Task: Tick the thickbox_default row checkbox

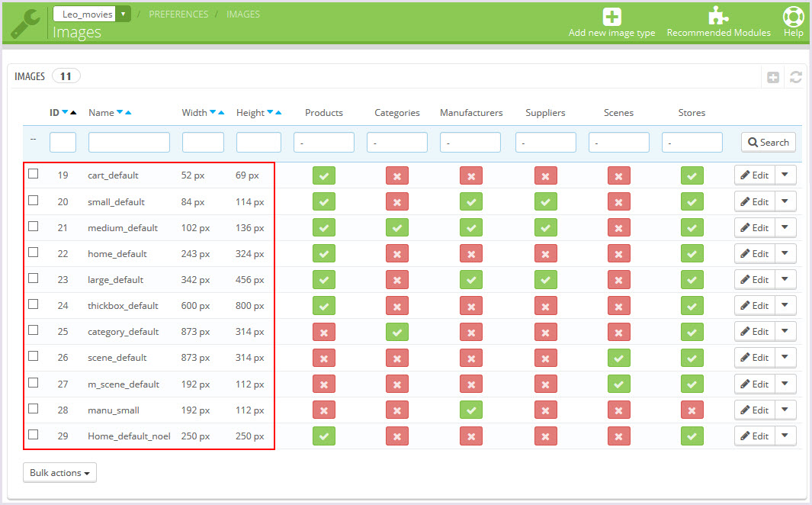Action: coord(33,304)
